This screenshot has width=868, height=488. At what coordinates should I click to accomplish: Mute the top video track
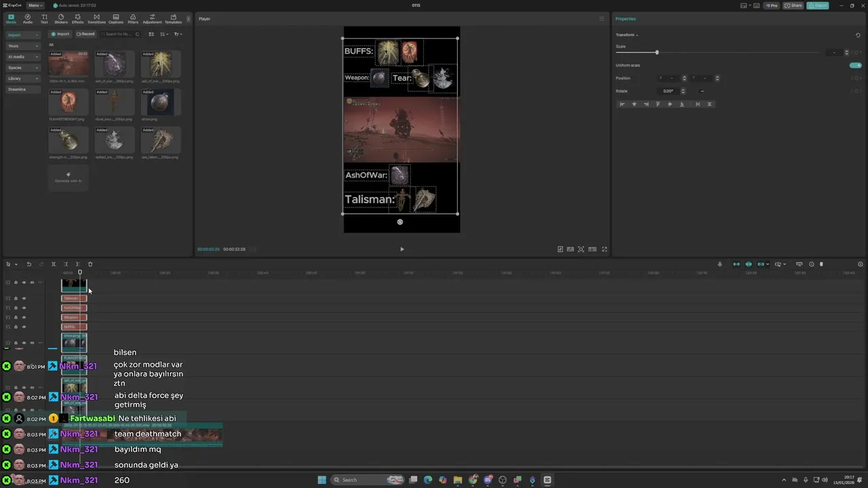click(x=32, y=283)
